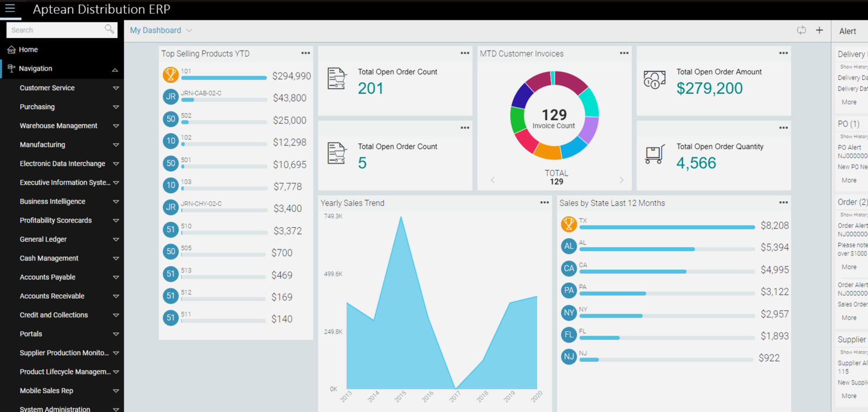The height and width of the screenshot is (412, 868).
Task: Click the trophy icon for product 101
Action: coord(171,75)
